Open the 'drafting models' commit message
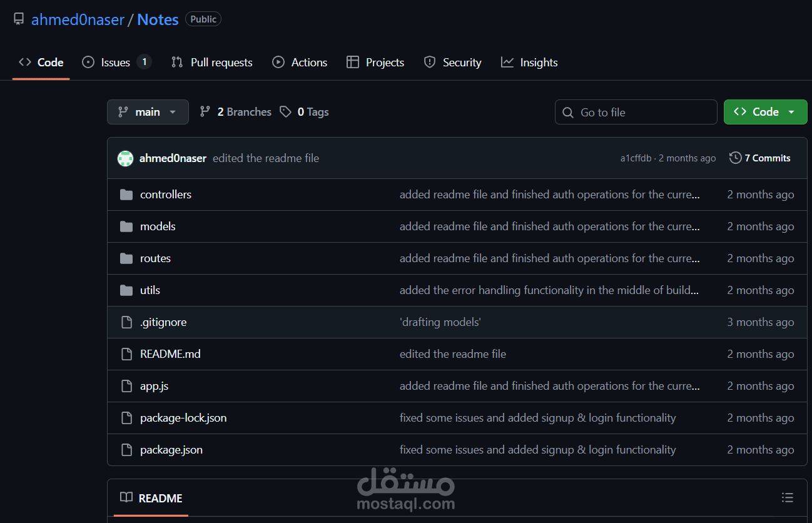812x523 pixels. (440, 322)
